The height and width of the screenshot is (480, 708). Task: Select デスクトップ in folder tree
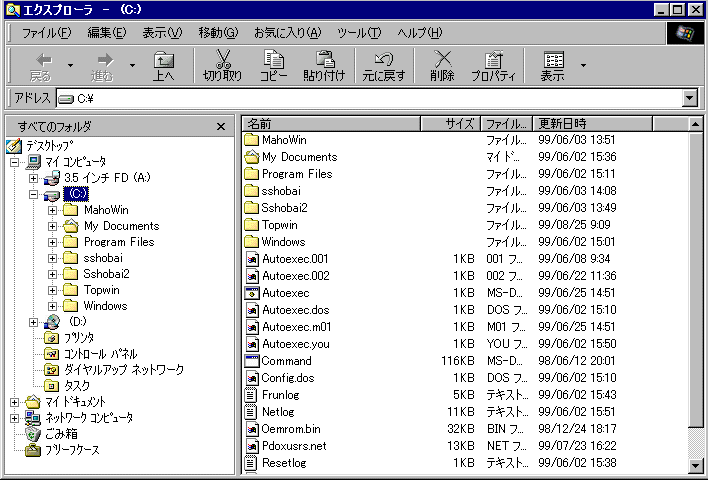click(49, 145)
